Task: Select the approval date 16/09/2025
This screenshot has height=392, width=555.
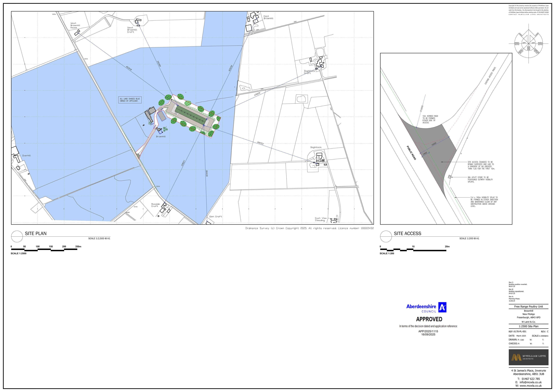Action: [428, 334]
